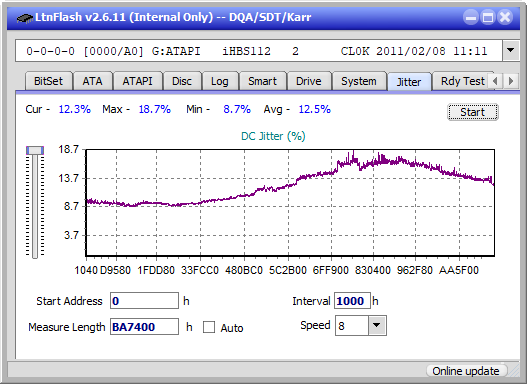
Task: Click into the Measure Length field
Action: pyautogui.click(x=144, y=327)
